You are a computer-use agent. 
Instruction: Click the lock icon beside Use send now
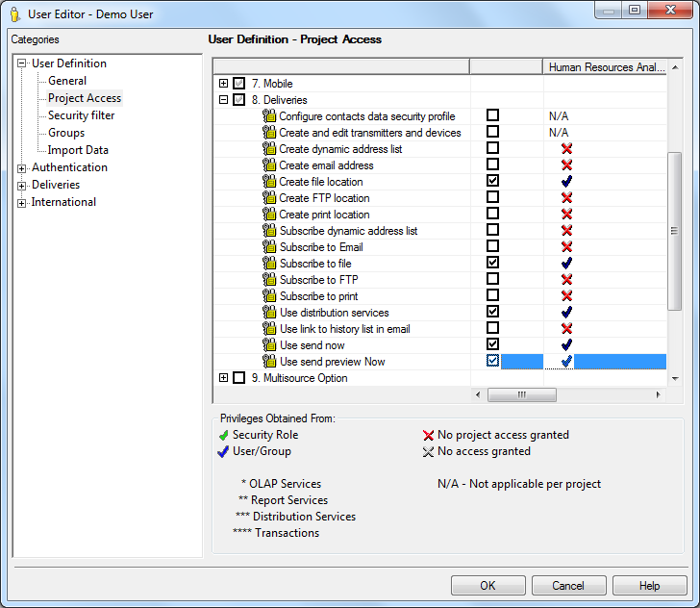tap(269, 345)
